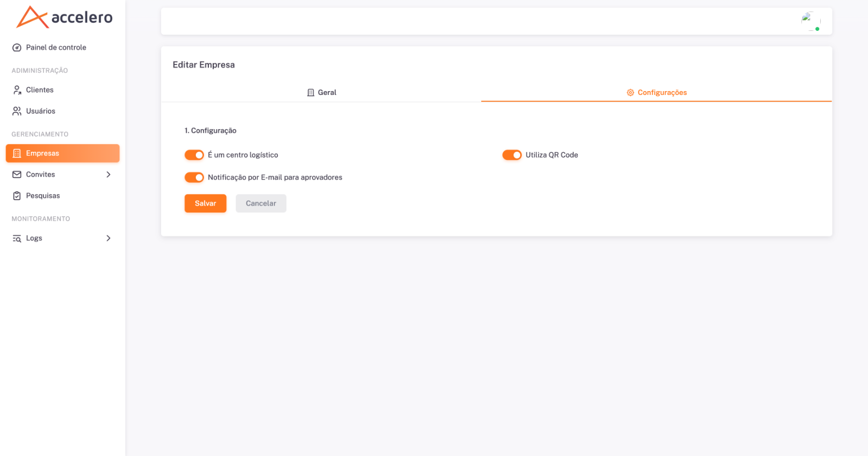Image resolution: width=868 pixels, height=456 pixels.
Task: Click the Accelero logo
Action: point(64,17)
